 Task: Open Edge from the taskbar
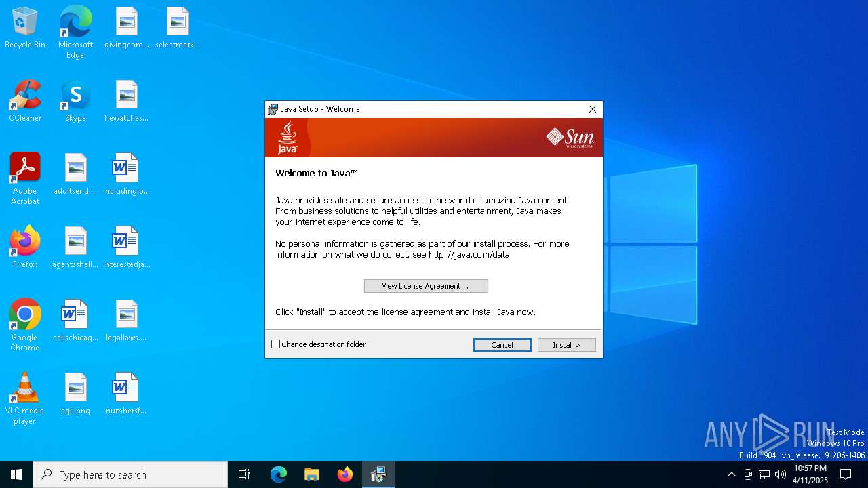tap(279, 474)
